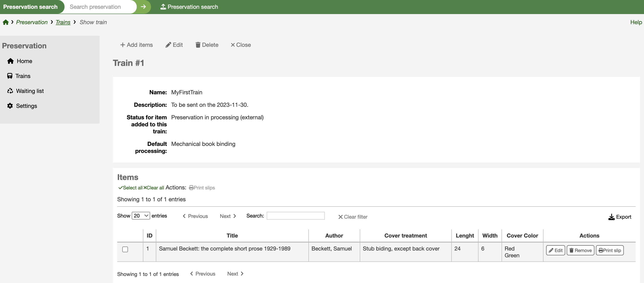Click Clear all to deselect items
The width and height of the screenshot is (644, 283).
click(x=153, y=187)
